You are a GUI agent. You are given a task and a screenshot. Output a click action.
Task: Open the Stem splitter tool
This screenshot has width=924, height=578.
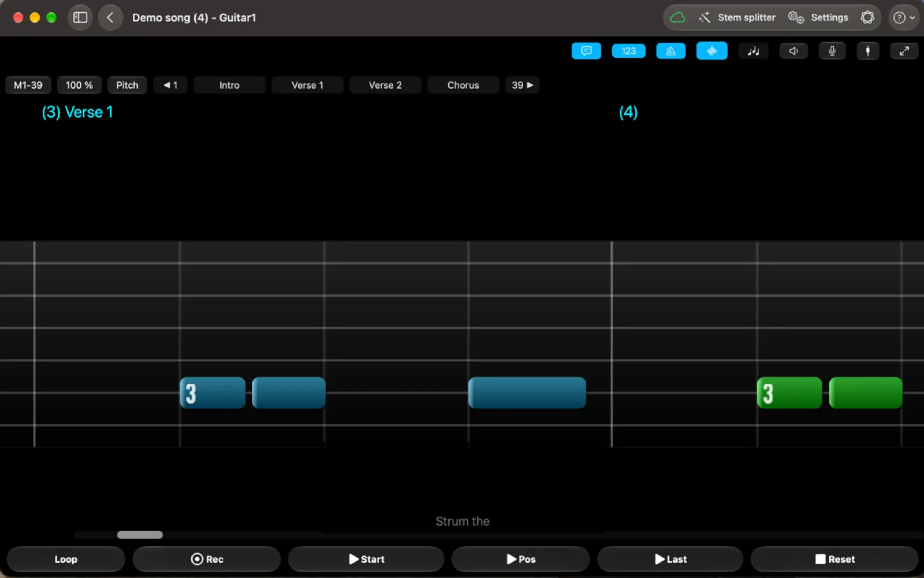737,17
